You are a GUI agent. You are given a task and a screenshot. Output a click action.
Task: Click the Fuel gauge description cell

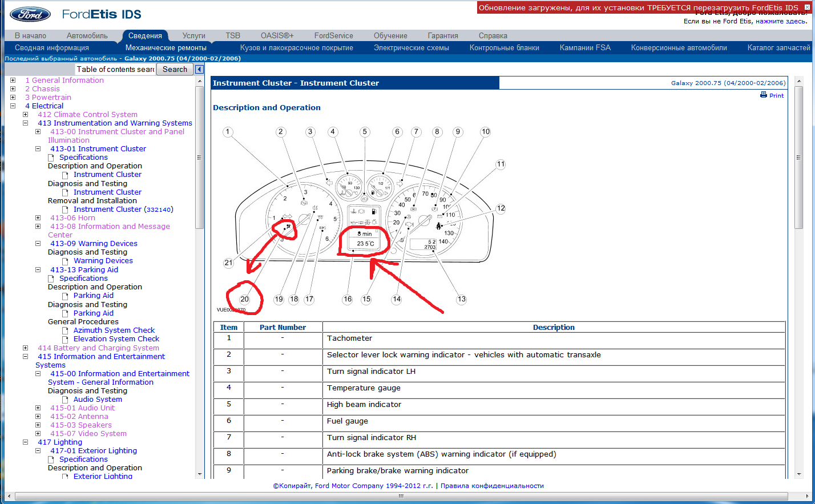pos(554,423)
